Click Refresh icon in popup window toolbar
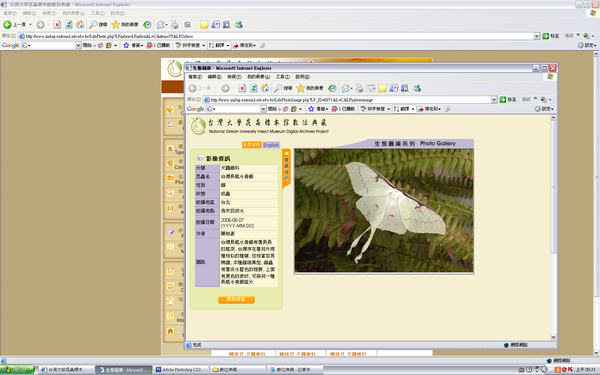Image resolution: width=600 pixels, height=375 pixels. (254, 88)
